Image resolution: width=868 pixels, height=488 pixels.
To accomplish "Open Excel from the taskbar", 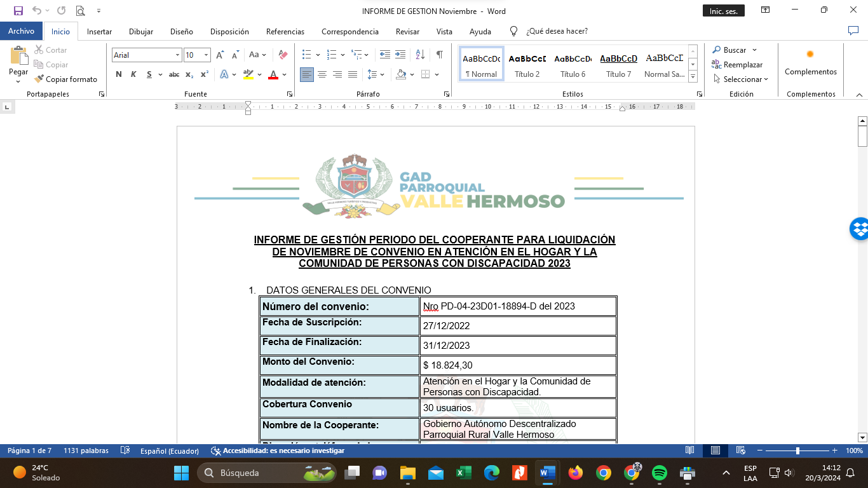I will [x=463, y=473].
